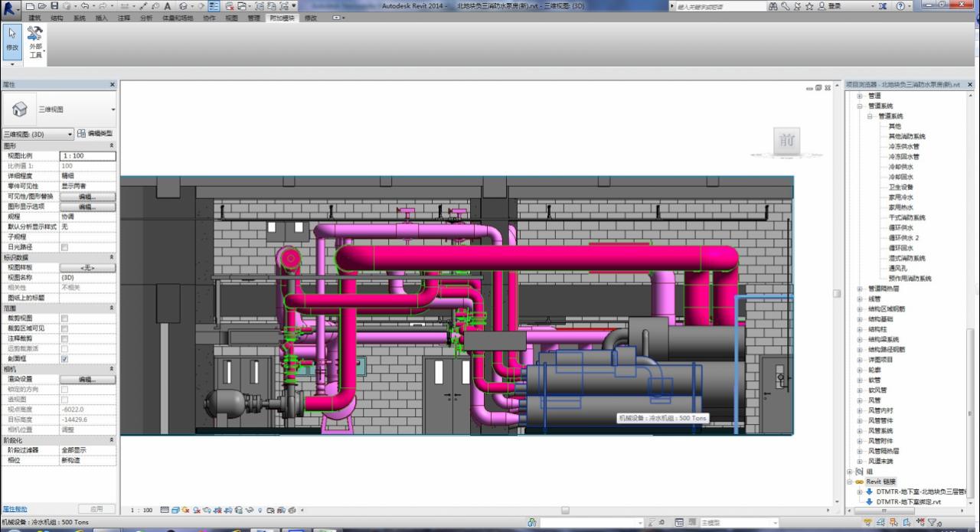Viewport: 980px width, 532px height.
Task: Check the 日光路径 sun path checkbox
Action: pos(64,247)
